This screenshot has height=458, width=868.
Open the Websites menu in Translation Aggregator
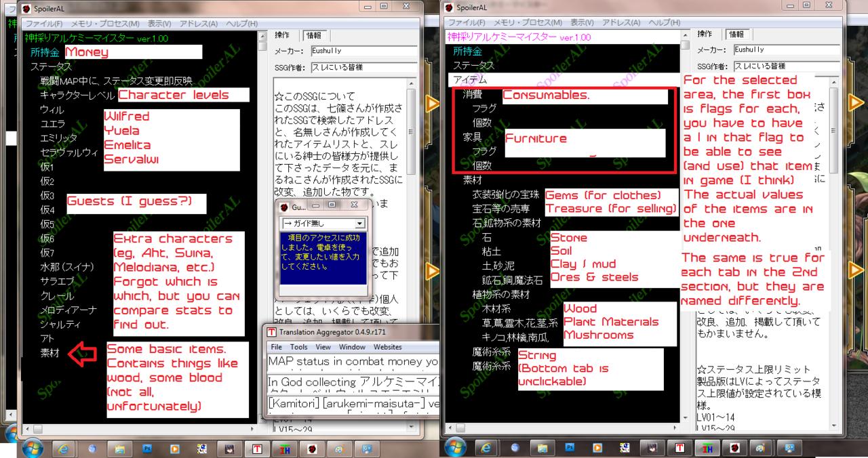(387, 347)
